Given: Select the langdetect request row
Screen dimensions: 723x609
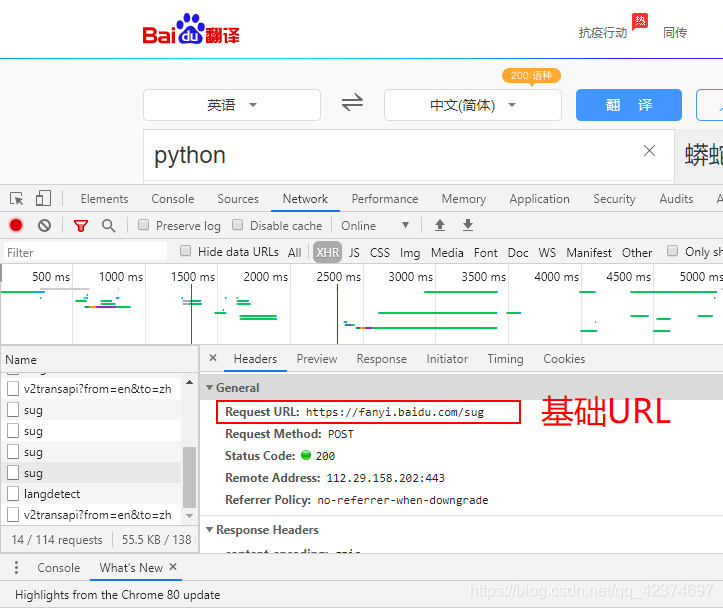Looking at the screenshot, I should pos(91,494).
